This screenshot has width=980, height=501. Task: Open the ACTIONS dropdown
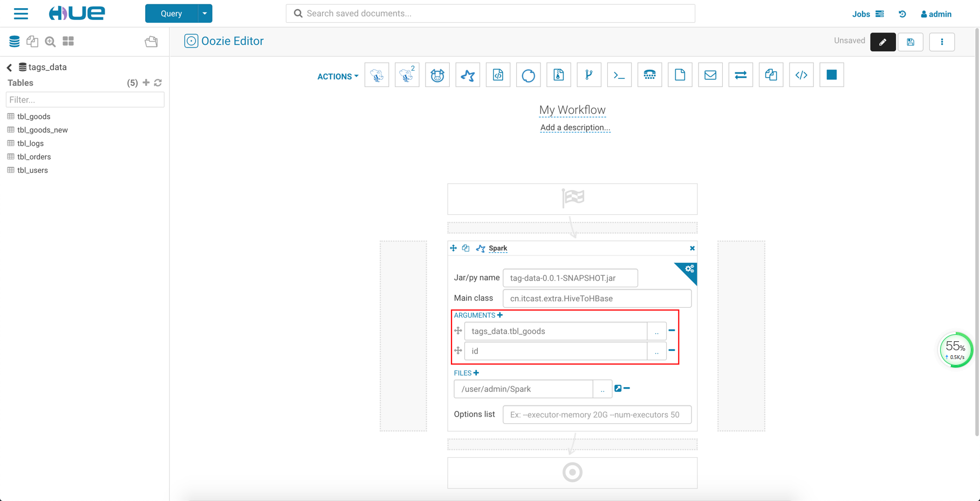point(338,77)
